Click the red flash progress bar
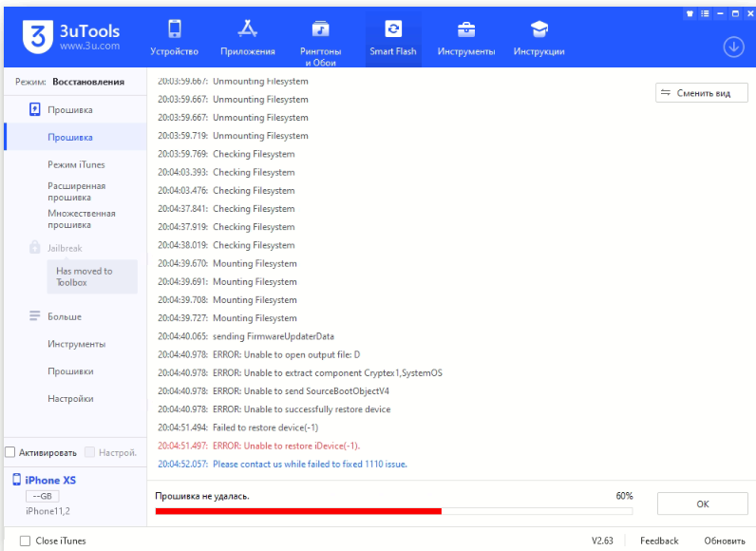This screenshot has width=756, height=551. tap(298, 511)
